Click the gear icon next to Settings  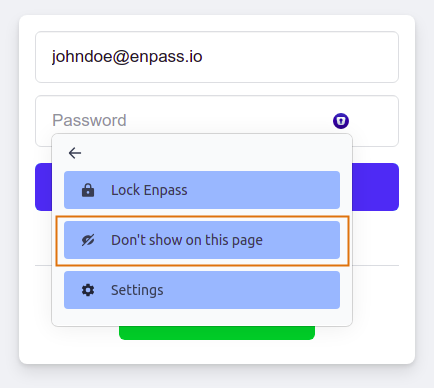88,290
